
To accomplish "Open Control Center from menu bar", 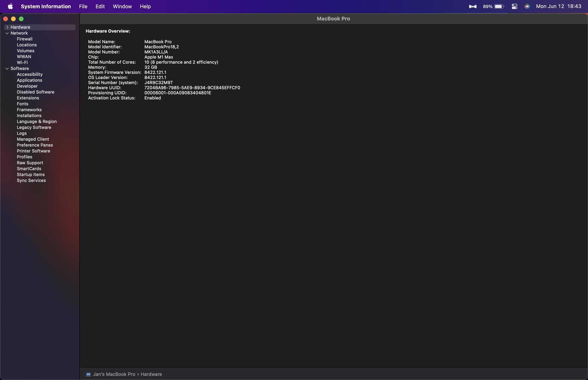I will coord(514,6).
